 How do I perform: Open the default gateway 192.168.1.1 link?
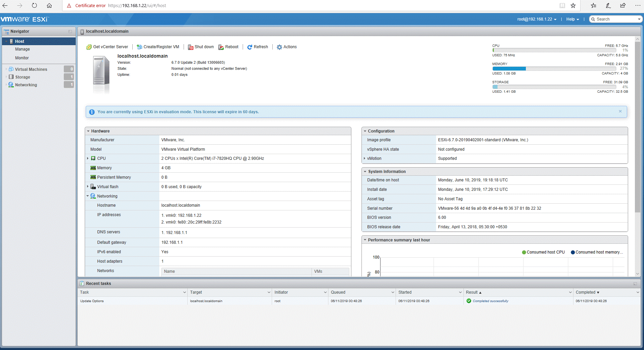[172, 242]
